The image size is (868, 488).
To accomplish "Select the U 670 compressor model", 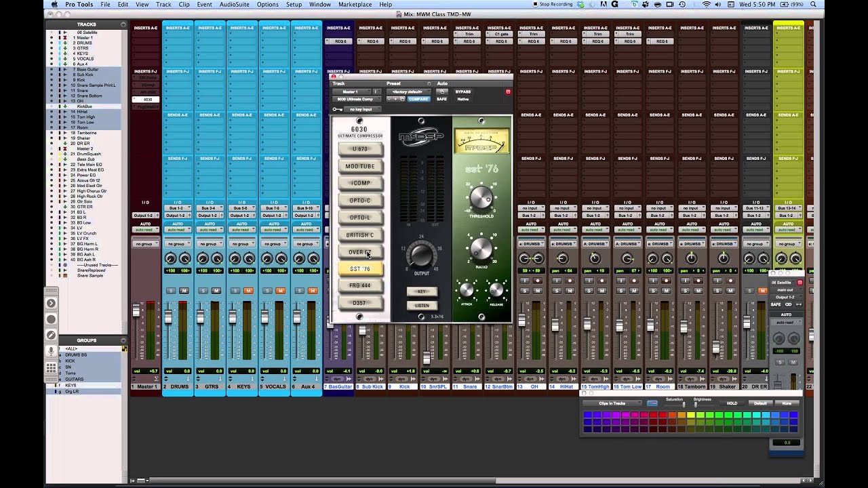I will pos(360,149).
